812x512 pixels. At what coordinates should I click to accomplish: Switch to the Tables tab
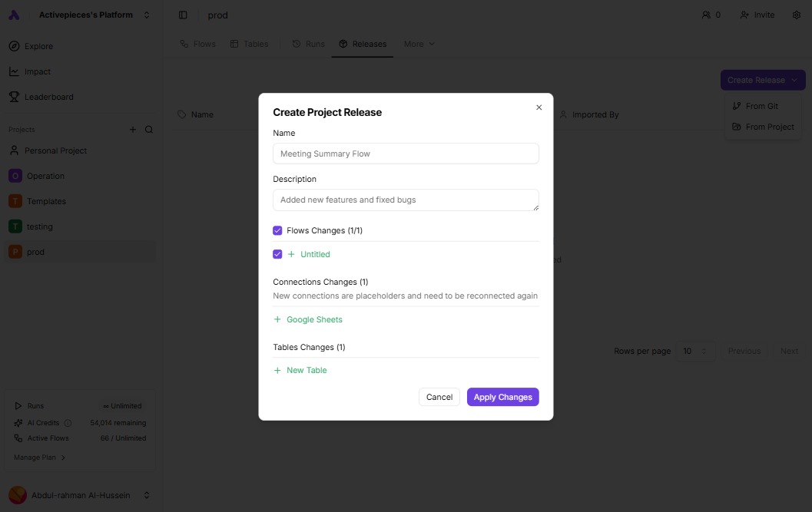coord(250,44)
